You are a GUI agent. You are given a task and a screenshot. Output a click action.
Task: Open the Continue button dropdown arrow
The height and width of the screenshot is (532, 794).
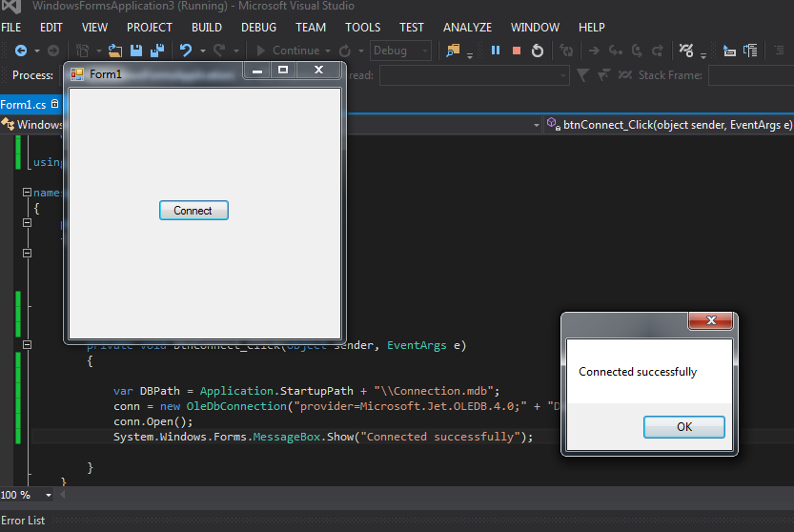point(328,51)
